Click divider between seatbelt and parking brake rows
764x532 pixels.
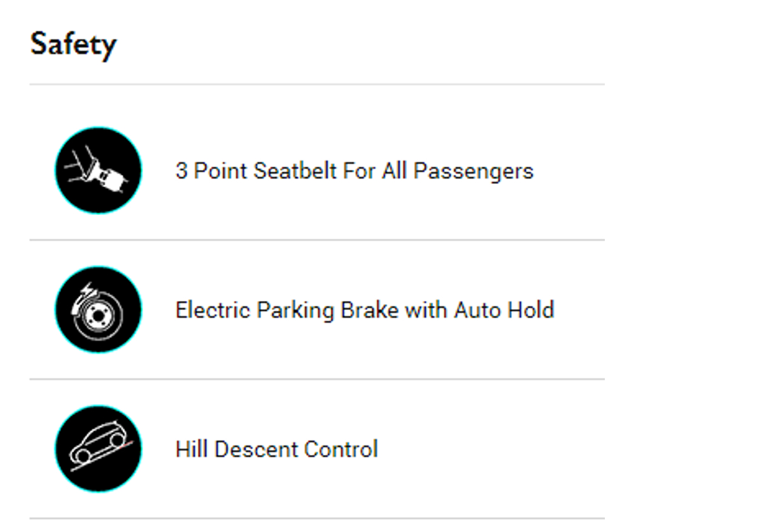pos(317,241)
